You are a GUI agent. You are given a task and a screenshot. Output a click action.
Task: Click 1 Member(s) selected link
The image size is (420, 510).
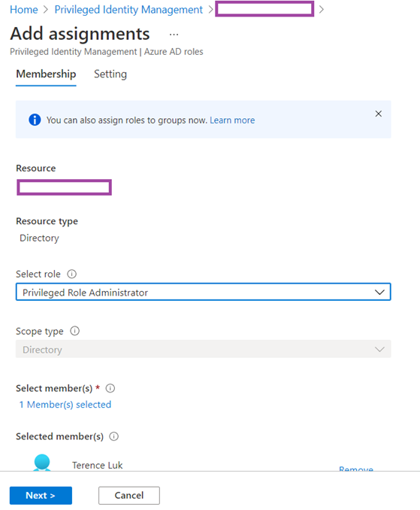[65, 404]
